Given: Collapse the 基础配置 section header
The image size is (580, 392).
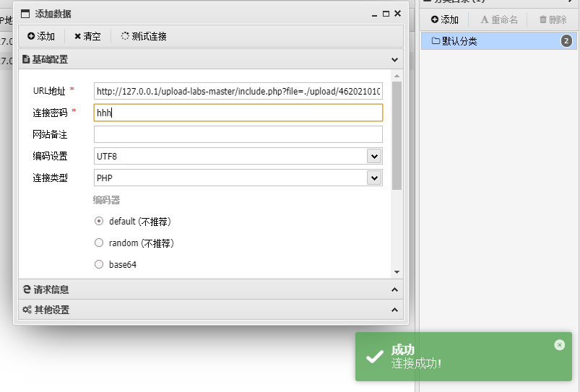Looking at the screenshot, I should coord(211,59).
